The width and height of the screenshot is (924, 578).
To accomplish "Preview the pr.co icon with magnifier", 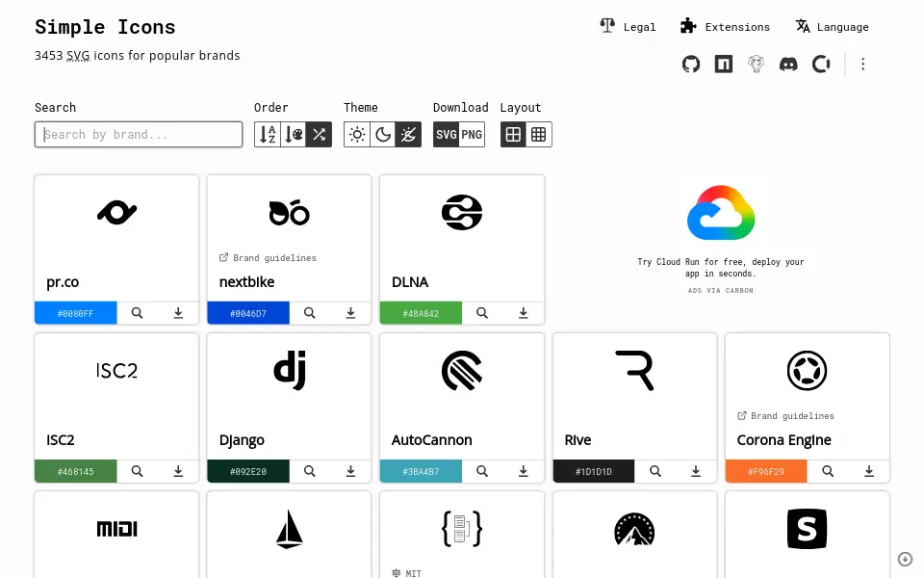I will click(x=137, y=313).
